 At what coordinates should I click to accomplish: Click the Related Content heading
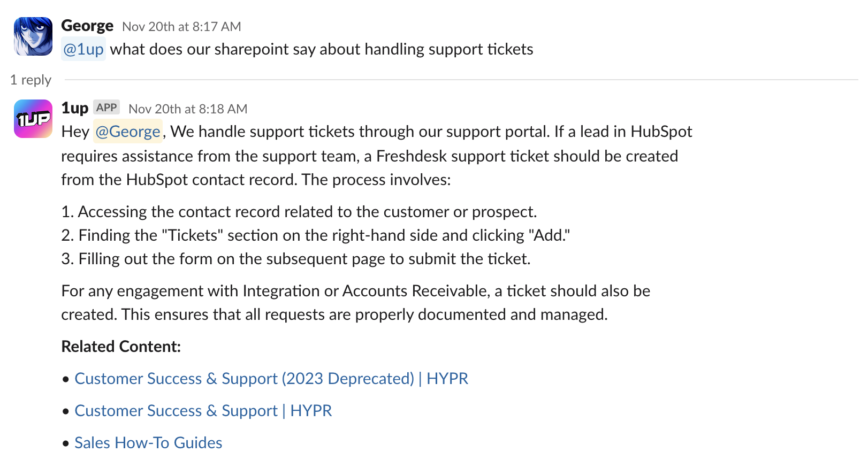(121, 346)
